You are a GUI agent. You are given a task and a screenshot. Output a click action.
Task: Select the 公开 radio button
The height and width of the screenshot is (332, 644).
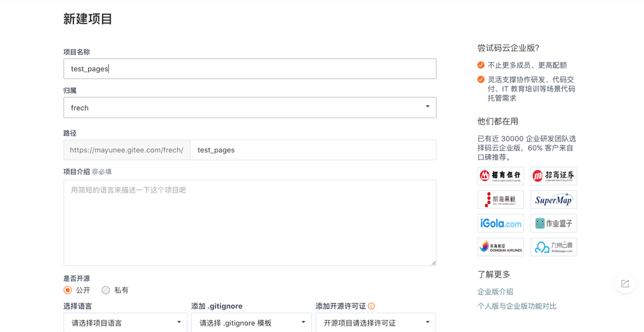coord(67,290)
